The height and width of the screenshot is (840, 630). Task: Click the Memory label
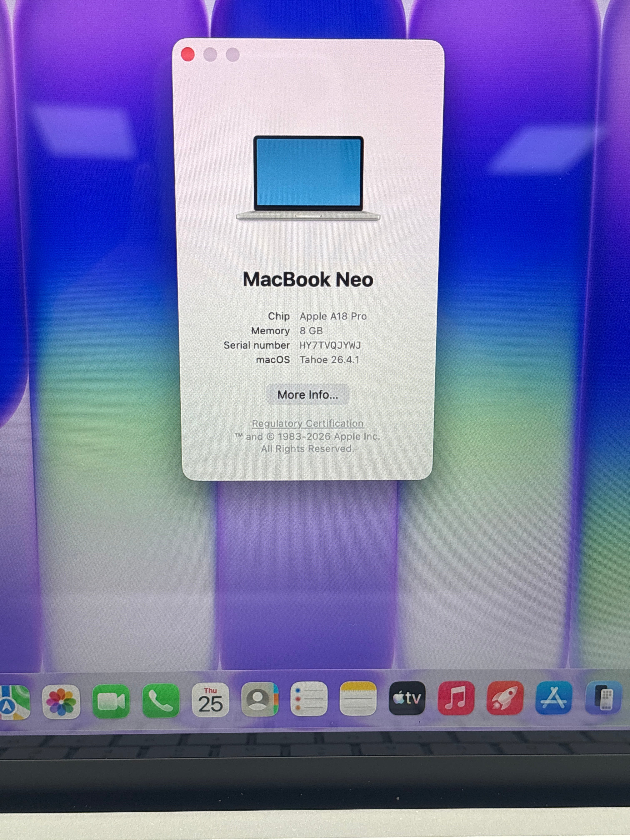(x=270, y=331)
